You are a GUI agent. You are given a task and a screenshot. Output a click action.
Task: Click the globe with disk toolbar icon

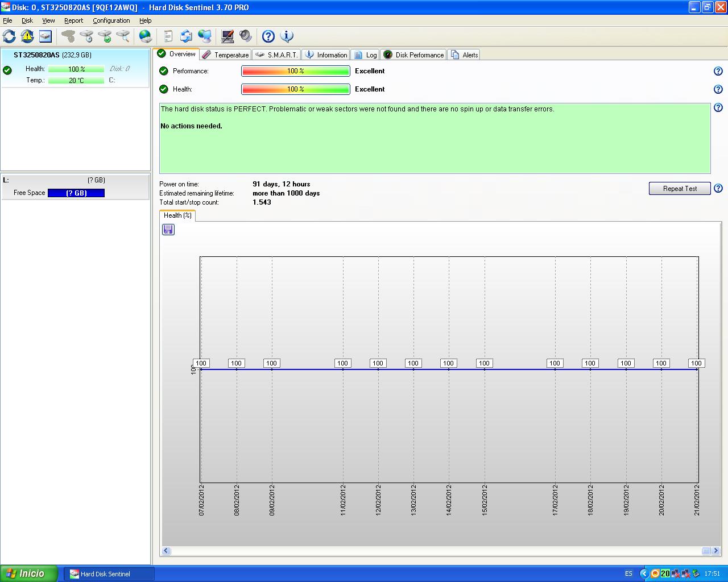[146, 36]
